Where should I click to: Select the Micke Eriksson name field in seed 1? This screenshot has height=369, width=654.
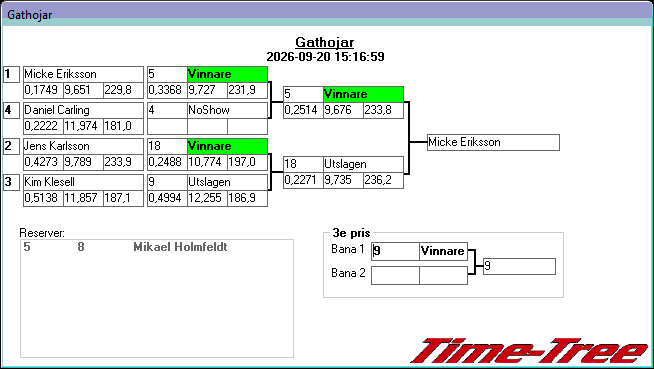83,74
